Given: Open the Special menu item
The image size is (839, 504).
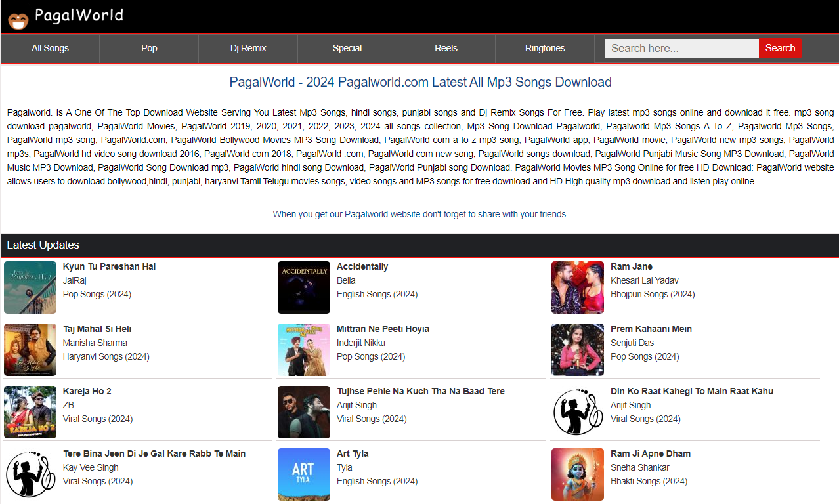Looking at the screenshot, I should pos(347,48).
